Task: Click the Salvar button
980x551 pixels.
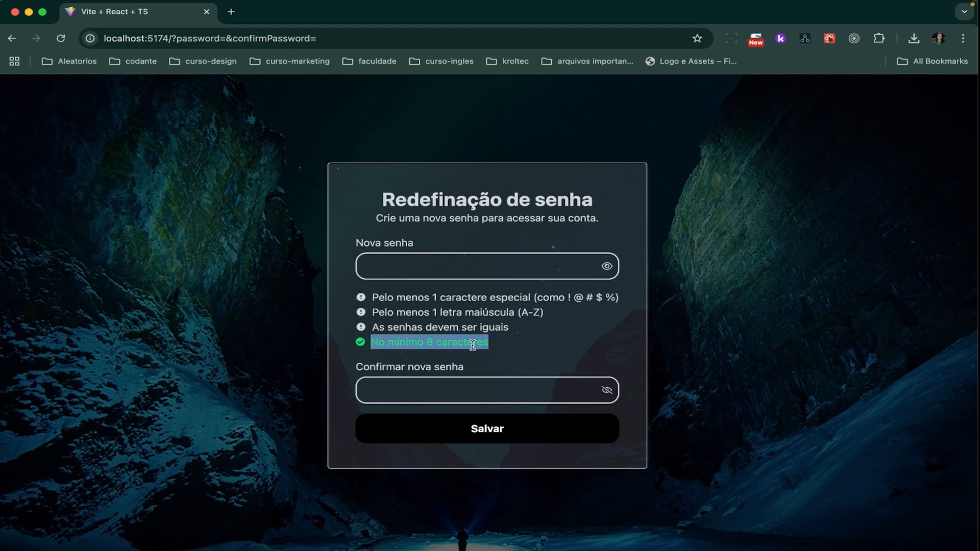Action: pyautogui.click(x=487, y=429)
